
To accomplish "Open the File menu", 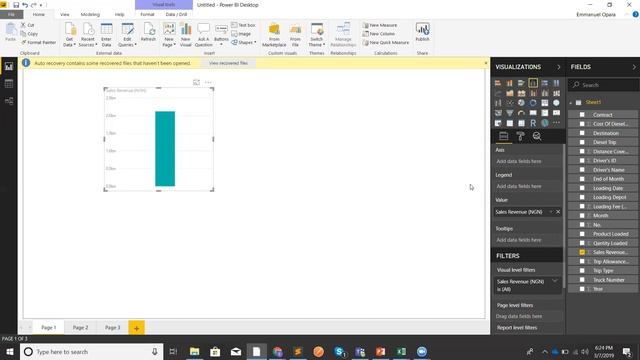I will click(11, 14).
